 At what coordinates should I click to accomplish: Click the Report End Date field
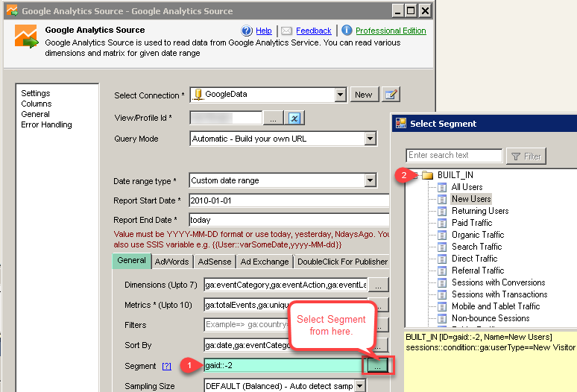[x=288, y=220]
